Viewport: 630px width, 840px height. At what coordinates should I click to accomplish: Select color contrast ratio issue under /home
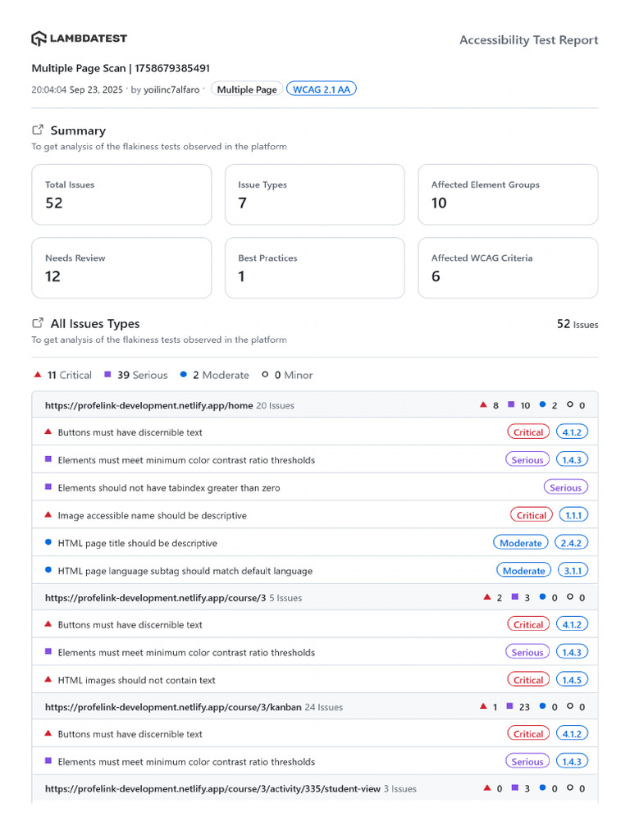(315, 459)
